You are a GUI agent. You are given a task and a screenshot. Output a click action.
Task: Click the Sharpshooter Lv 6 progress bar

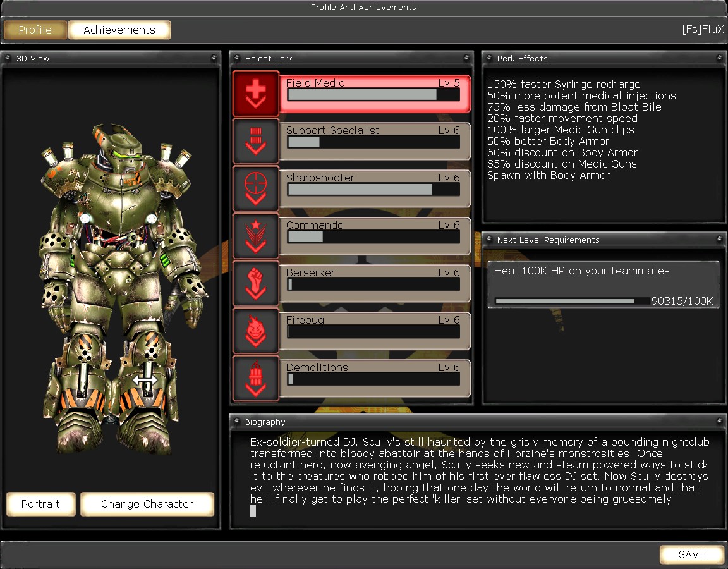point(373,190)
